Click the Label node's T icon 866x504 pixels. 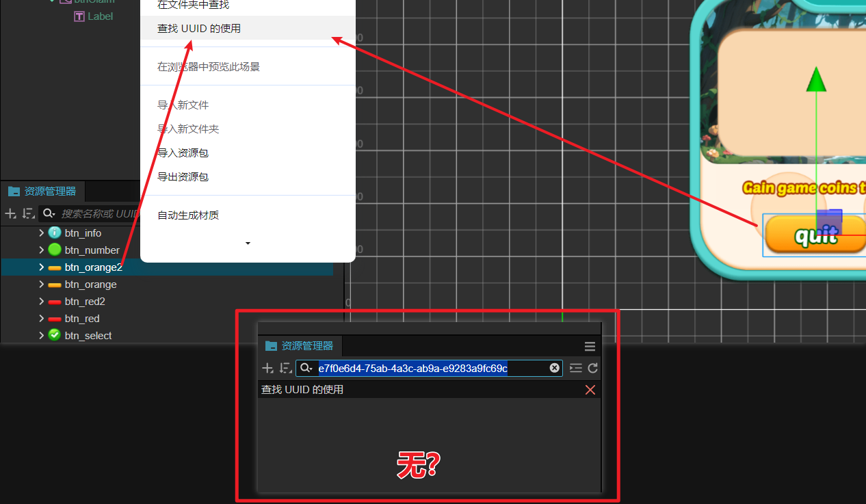coord(79,16)
